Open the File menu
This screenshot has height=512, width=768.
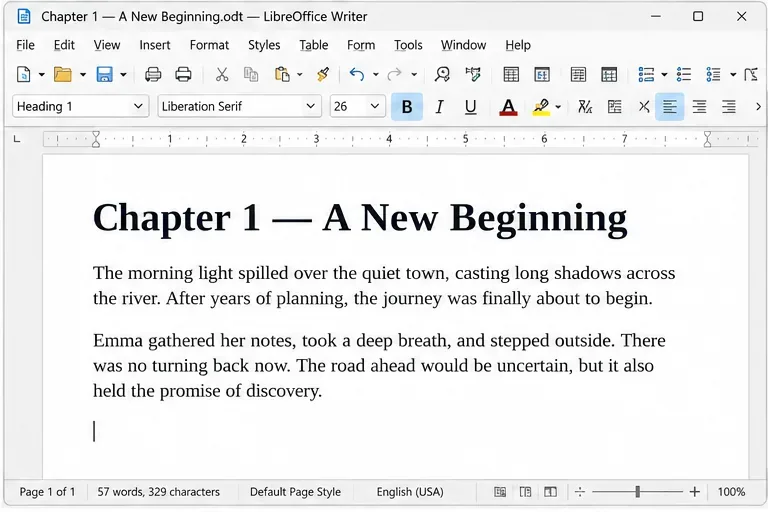tap(25, 45)
